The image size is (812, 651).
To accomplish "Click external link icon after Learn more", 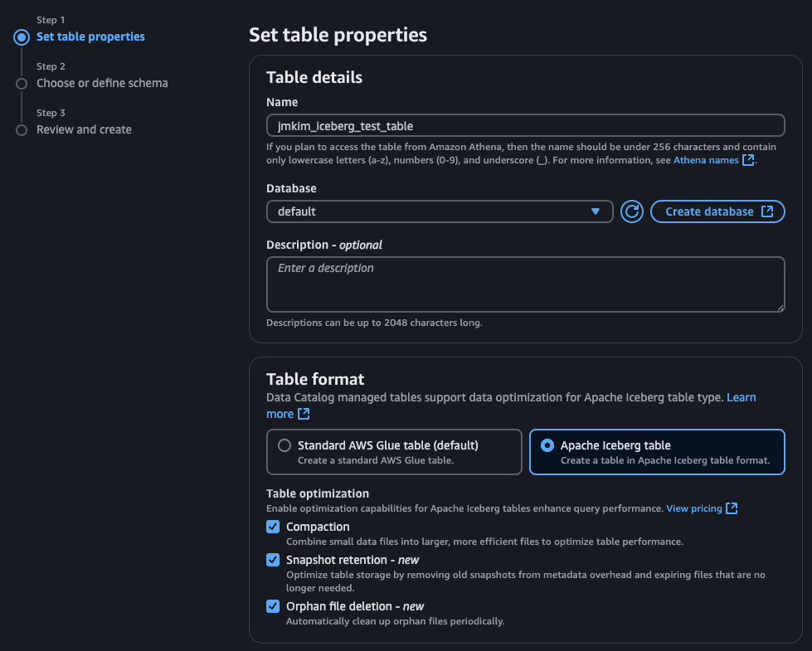I will coord(304,414).
